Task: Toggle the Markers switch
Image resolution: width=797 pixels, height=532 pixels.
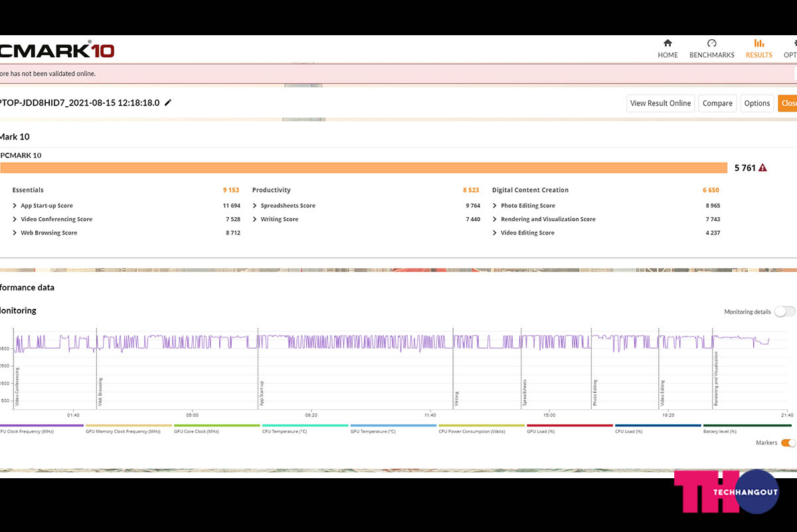Action: pyautogui.click(x=788, y=443)
